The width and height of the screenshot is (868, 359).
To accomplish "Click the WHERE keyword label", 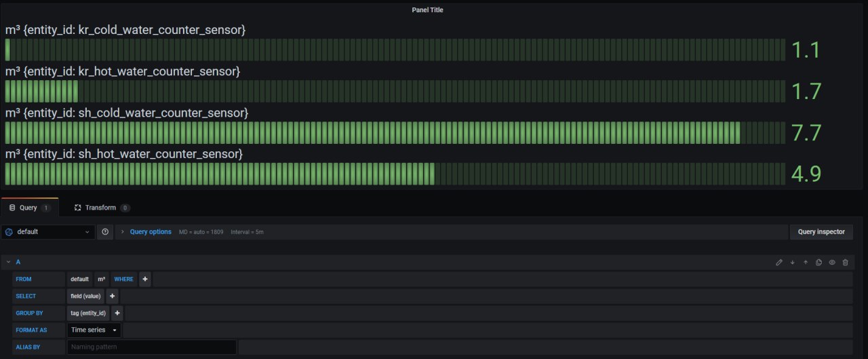I will pyautogui.click(x=124, y=279).
